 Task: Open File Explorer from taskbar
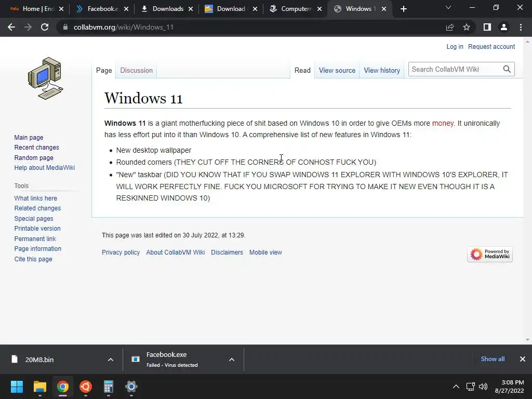click(39, 387)
